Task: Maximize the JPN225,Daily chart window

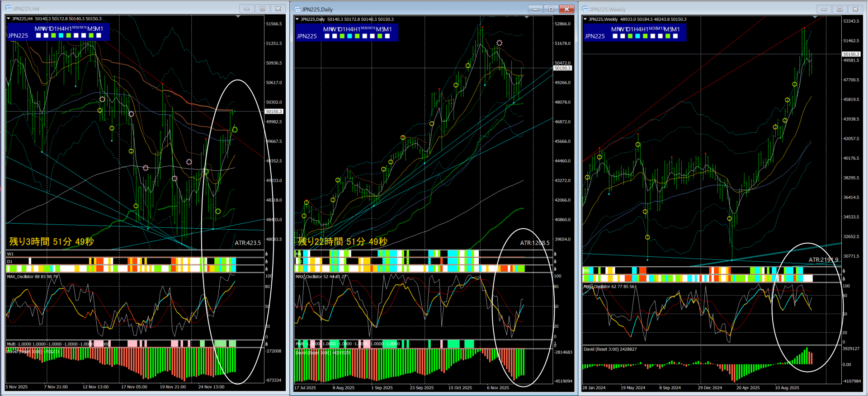Action: point(551,9)
